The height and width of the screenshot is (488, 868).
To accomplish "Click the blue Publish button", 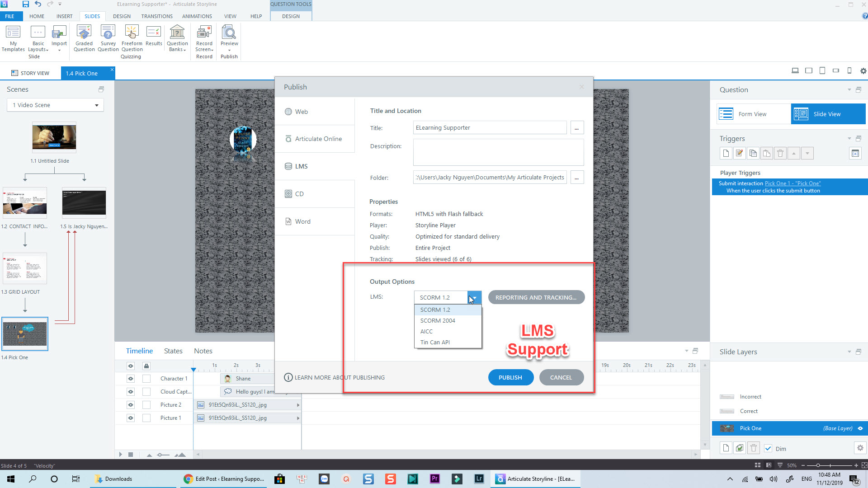I will 510,377.
